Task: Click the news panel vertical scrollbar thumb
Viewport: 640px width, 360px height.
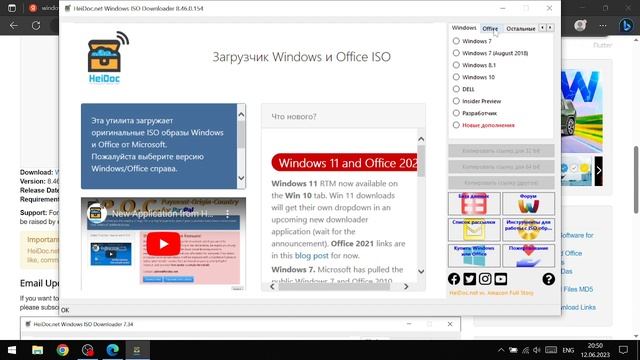Action: [421, 161]
